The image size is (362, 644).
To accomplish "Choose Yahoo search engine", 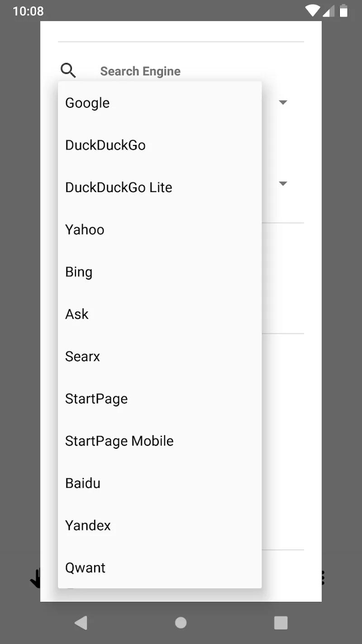I will click(85, 230).
